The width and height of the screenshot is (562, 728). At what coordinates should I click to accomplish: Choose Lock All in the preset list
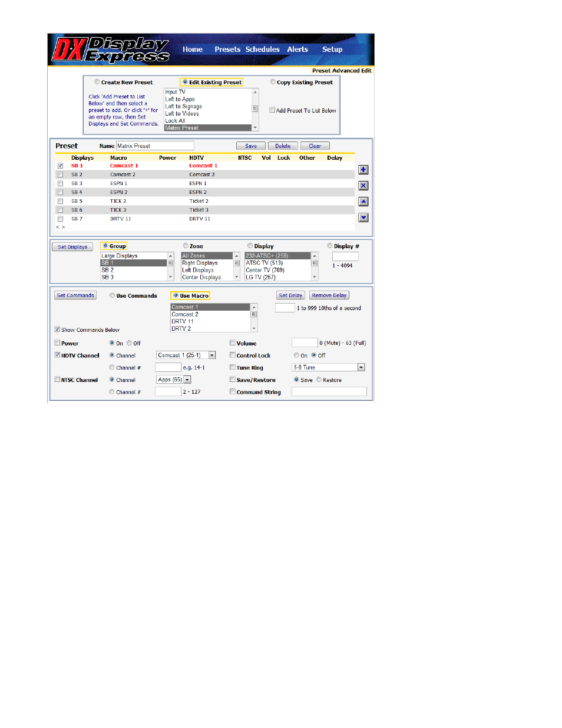[208, 121]
